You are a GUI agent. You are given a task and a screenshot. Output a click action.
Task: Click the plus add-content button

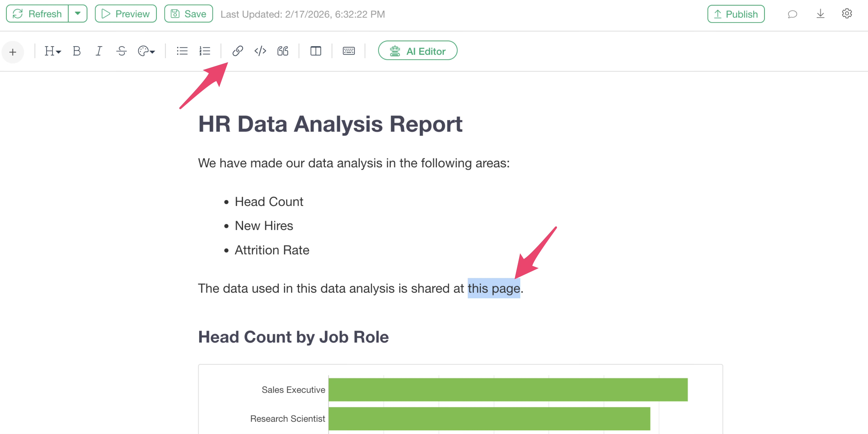coord(13,52)
